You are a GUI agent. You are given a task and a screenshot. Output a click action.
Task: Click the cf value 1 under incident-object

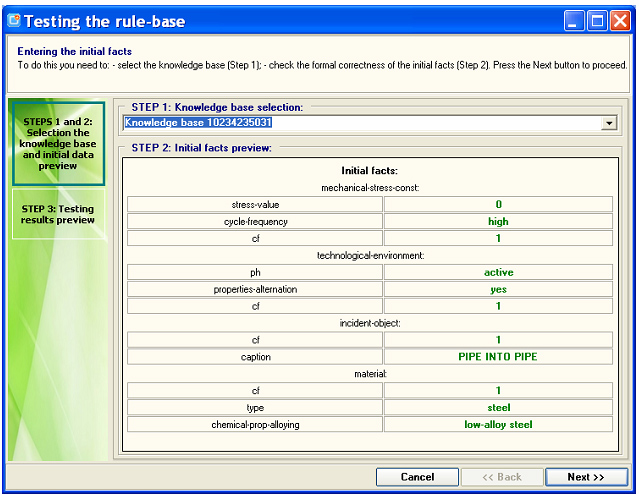[x=498, y=340]
